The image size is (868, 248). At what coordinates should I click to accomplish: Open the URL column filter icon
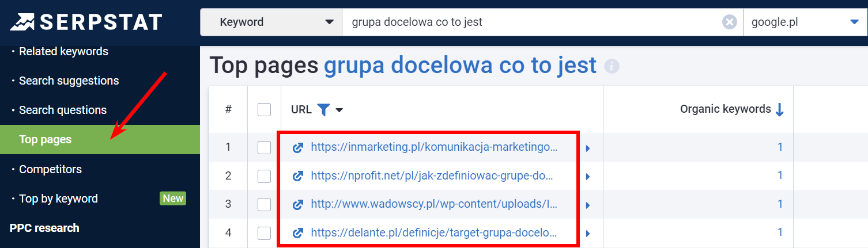pos(323,109)
